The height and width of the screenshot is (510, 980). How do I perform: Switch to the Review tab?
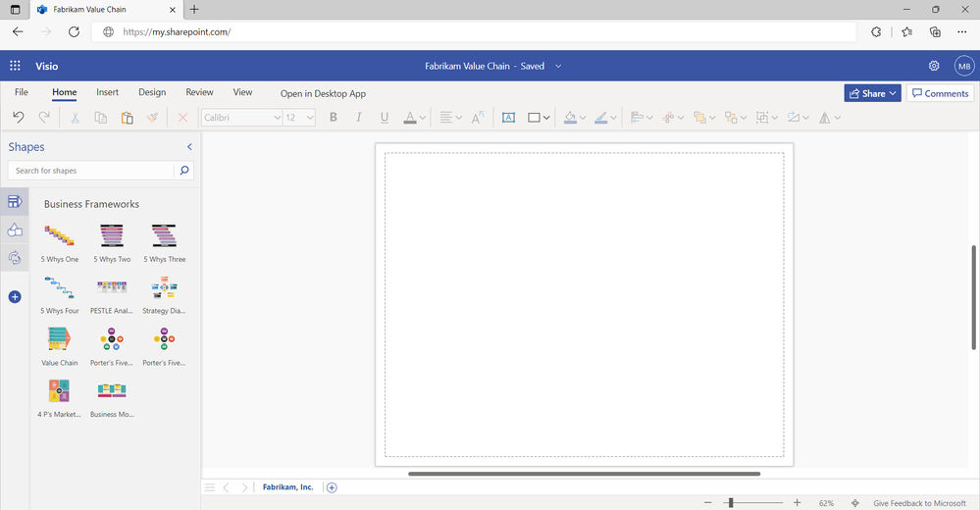(199, 92)
